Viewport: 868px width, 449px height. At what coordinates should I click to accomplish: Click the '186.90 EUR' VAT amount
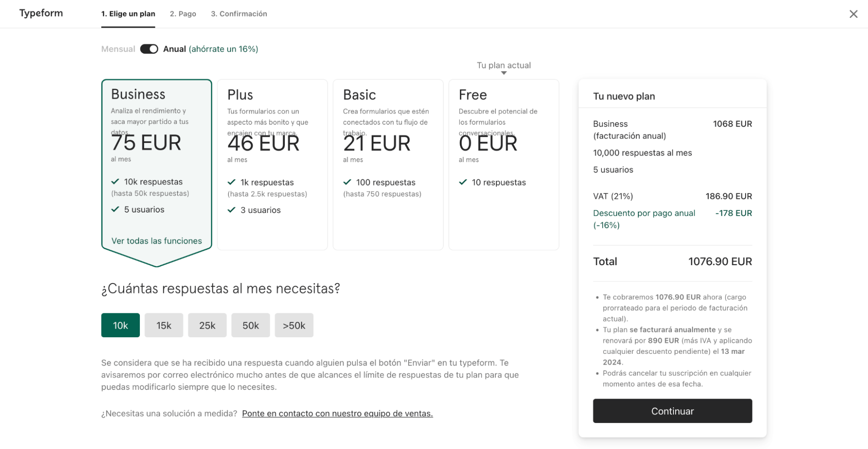(729, 196)
